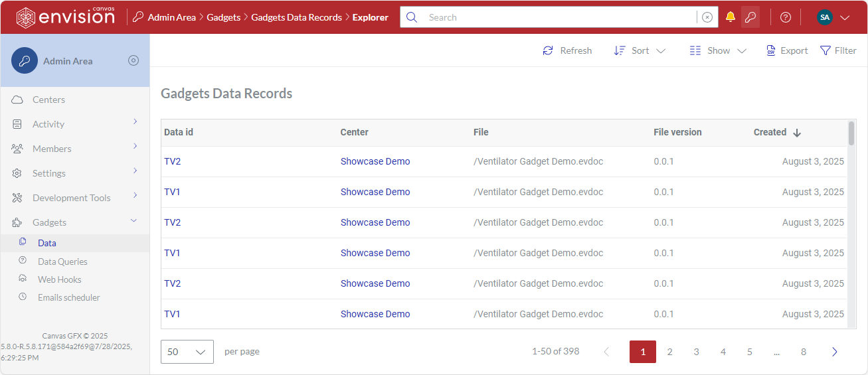Open the 50 per page dropdown
The width and height of the screenshot is (868, 375).
click(187, 352)
